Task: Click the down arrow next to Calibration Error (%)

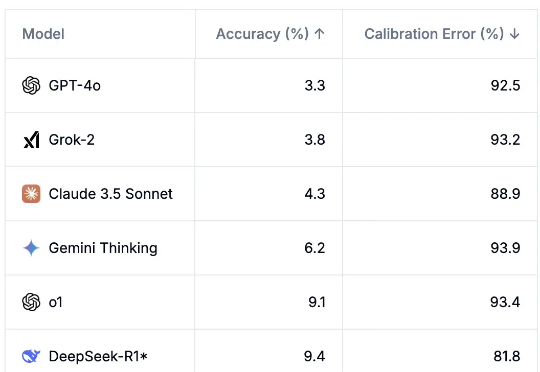Action: (x=515, y=34)
